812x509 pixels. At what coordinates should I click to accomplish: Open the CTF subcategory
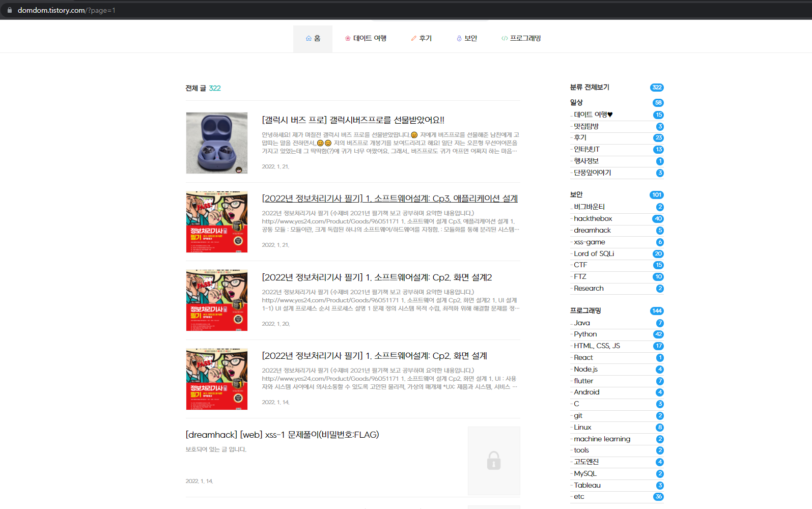580,265
